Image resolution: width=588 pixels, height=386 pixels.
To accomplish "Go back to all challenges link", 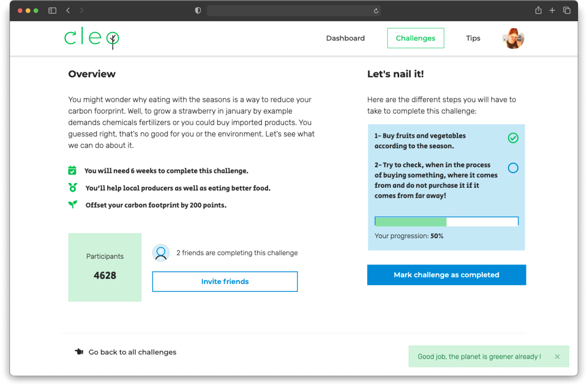I will coord(132,352).
